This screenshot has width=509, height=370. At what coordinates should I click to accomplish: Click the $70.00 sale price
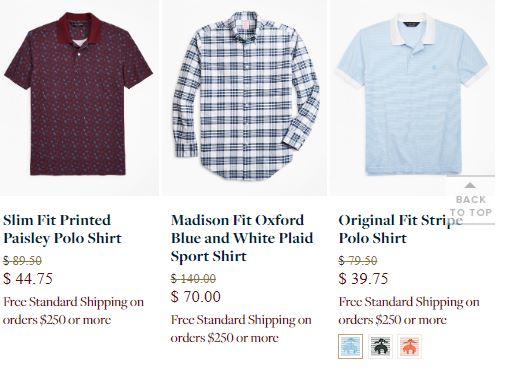pos(196,296)
